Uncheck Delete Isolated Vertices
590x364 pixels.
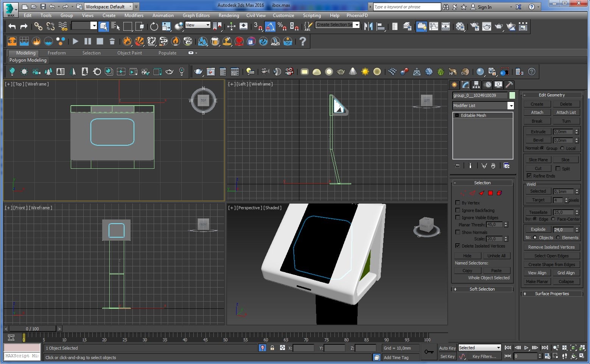tap(458, 246)
